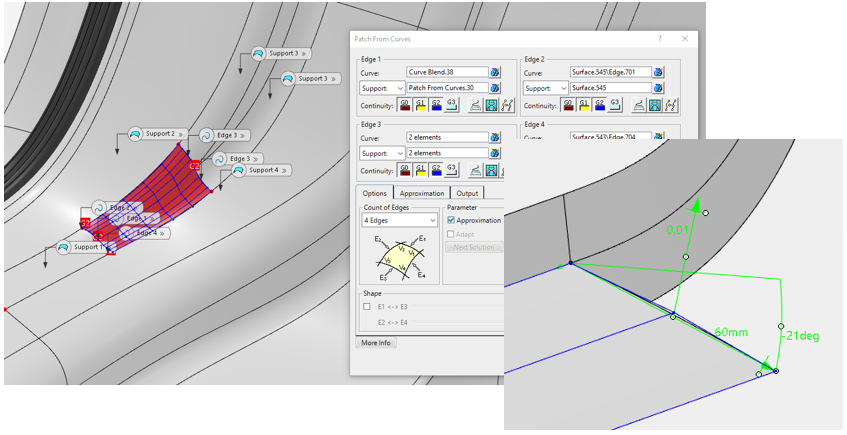Image resolution: width=847 pixels, height=435 pixels.
Task: Enable the E1 <-> E3 shape checkbox
Action: click(366, 307)
